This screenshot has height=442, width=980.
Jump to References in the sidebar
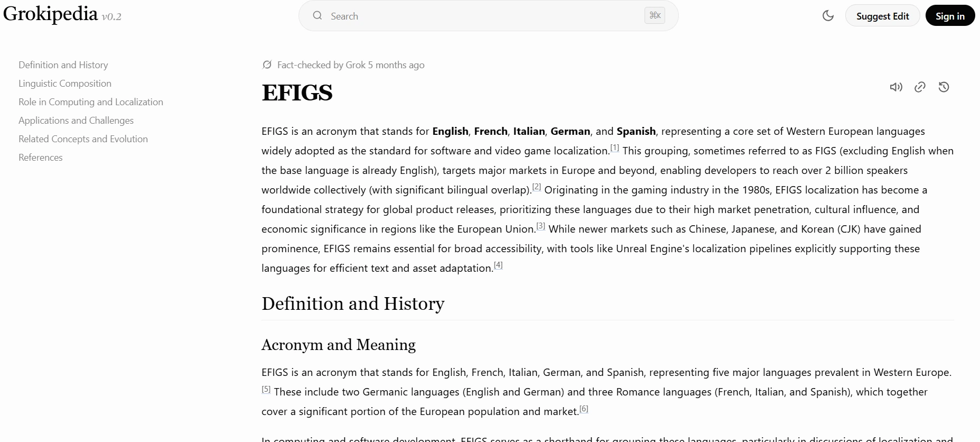click(x=41, y=158)
